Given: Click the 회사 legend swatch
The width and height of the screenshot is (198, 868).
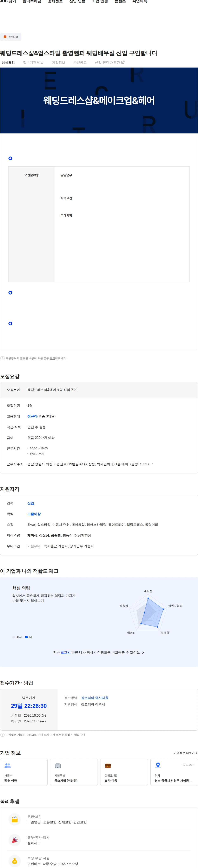Looking at the screenshot, I should (13, 637).
